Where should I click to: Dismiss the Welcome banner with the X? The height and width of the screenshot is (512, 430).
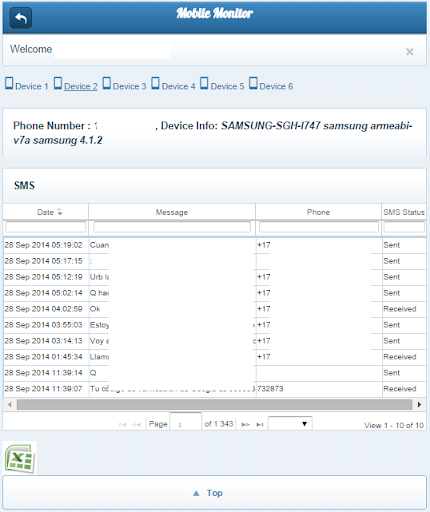click(x=409, y=52)
